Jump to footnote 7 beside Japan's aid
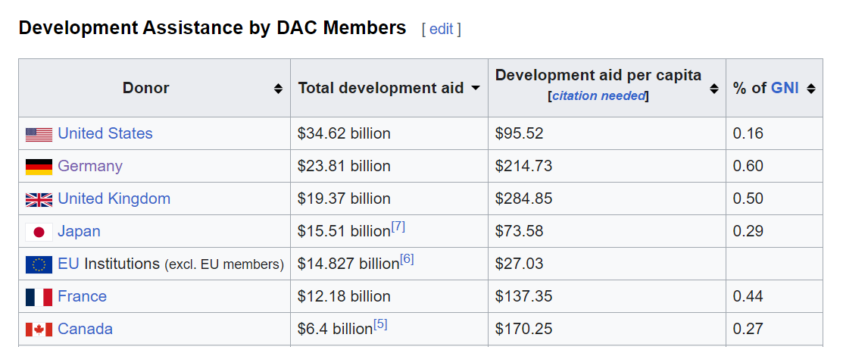The image size is (868, 347). pyautogui.click(x=398, y=227)
